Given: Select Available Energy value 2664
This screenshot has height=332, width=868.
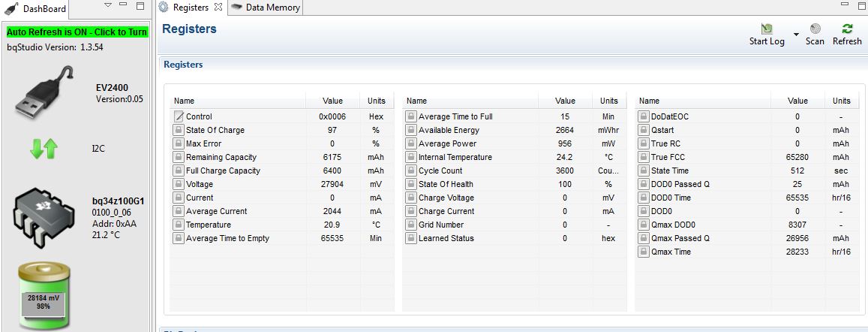Looking at the screenshot, I should (x=565, y=130).
